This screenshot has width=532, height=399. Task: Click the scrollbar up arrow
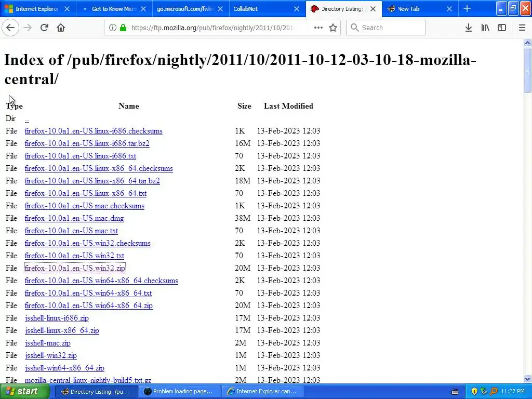pos(527,43)
